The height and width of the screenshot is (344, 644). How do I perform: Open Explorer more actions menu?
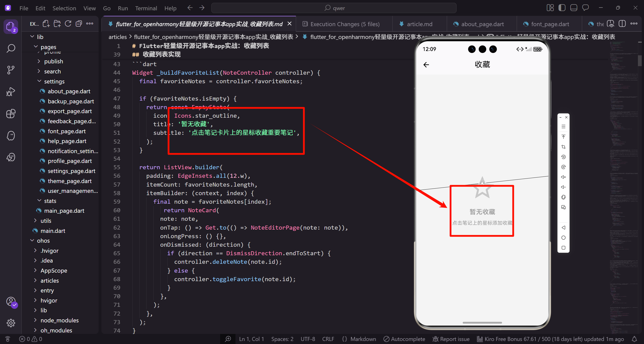coord(90,24)
